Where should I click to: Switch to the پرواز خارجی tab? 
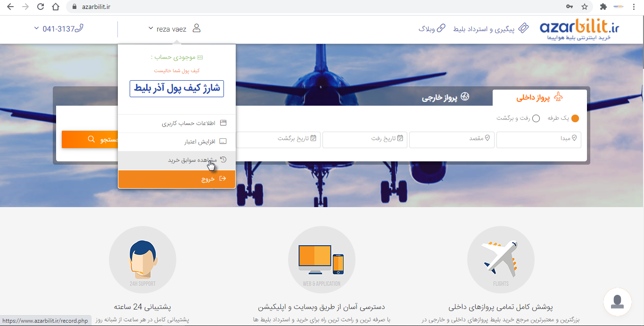point(446,98)
